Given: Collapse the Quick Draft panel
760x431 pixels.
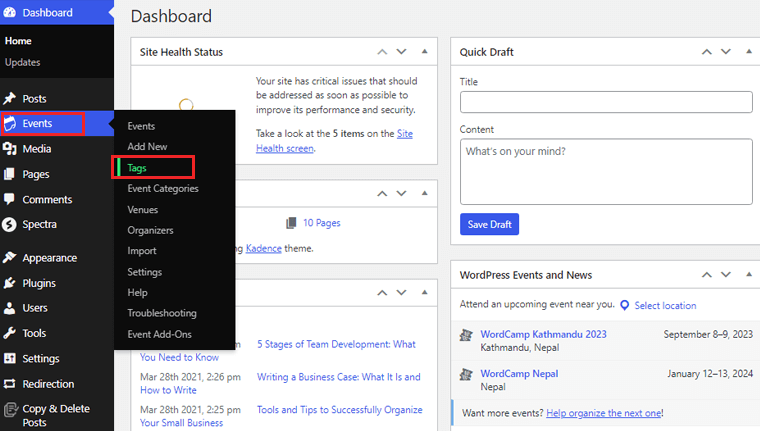Looking at the screenshot, I should [749, 51].
